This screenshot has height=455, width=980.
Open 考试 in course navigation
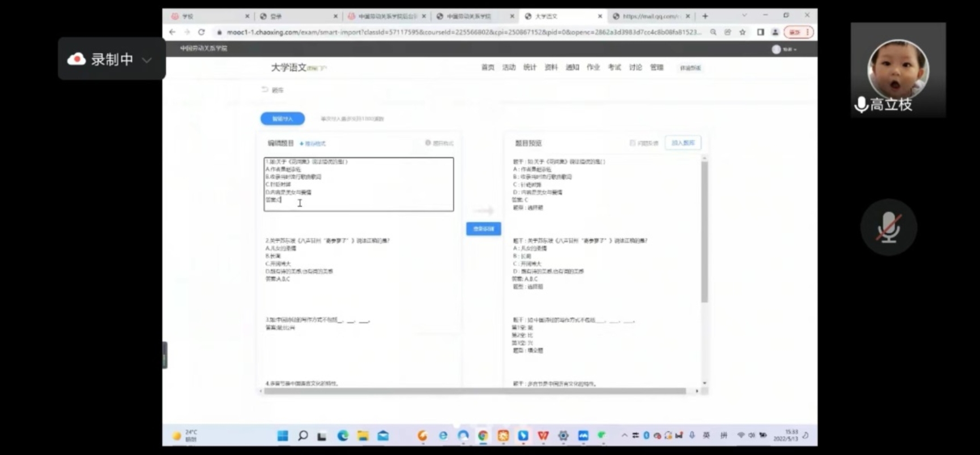pyautogui.click(x=614, y=67)
